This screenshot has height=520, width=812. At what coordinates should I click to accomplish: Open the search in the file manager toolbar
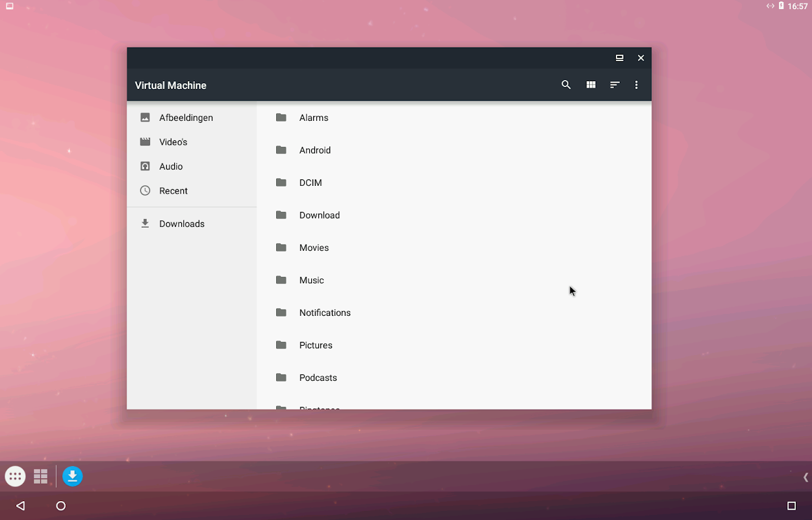[566, 84]
